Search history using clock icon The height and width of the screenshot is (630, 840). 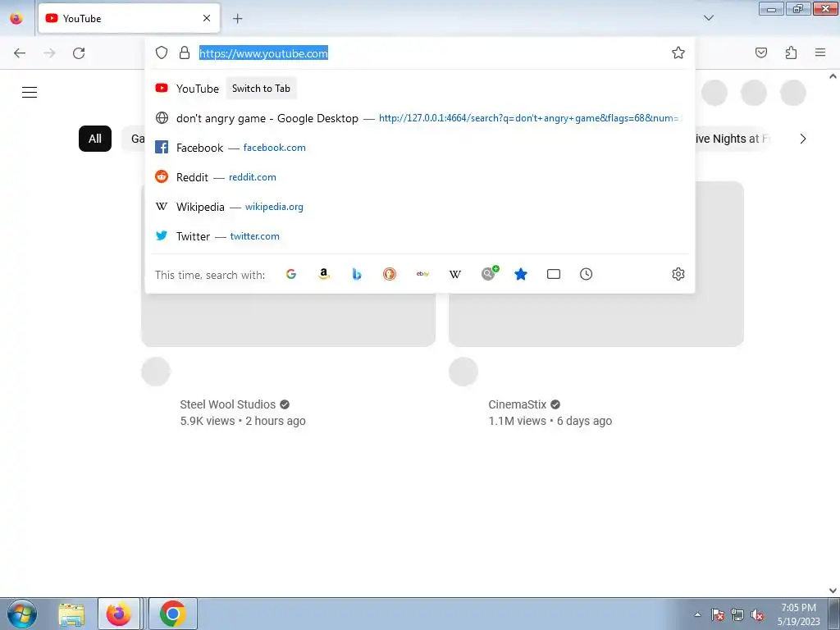click(586, 274)
